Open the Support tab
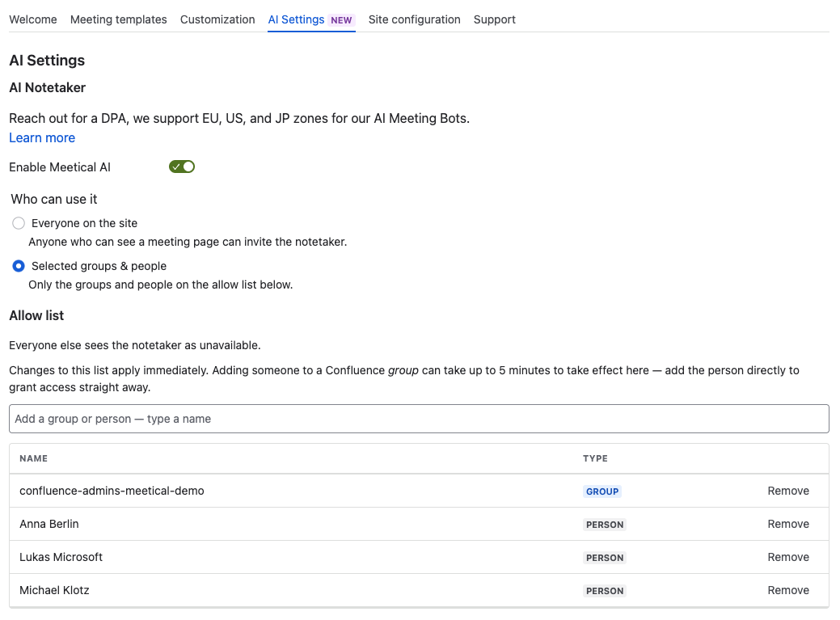This screenshot has width=840, height=620. click(x=495, y=19)
